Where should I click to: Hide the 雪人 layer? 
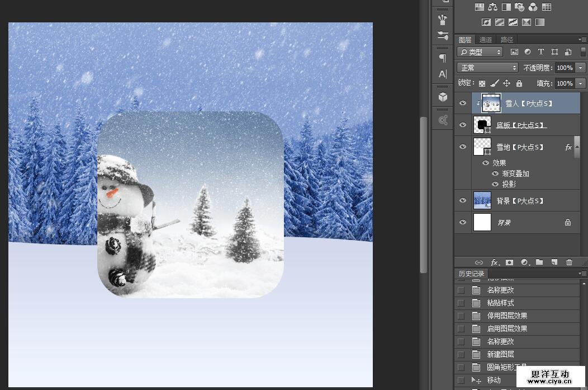(462, 104)
